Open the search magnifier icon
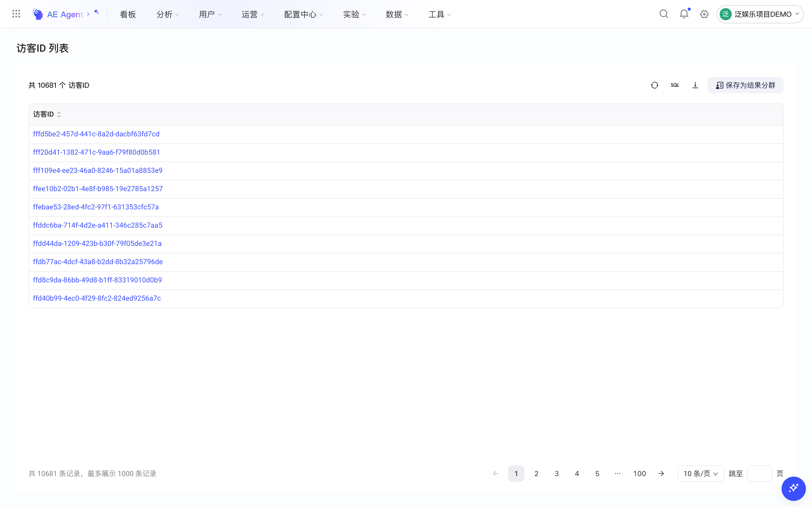This screenshot has height=507, width=812. [664, 14]
